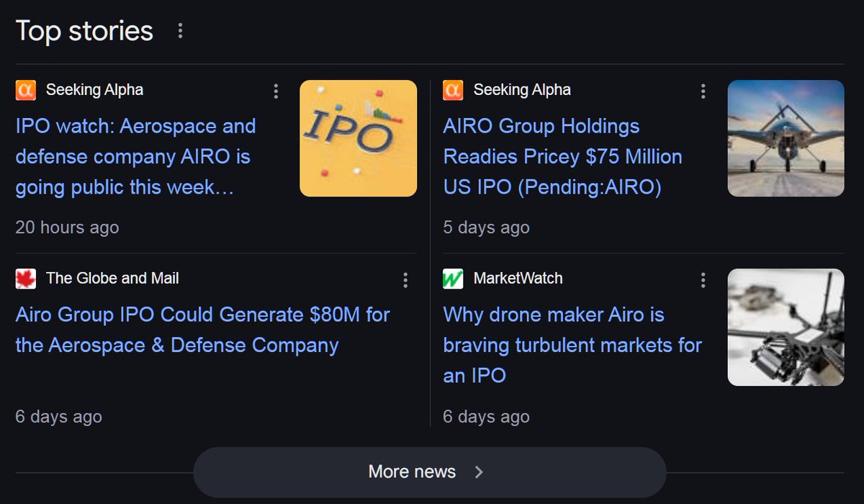This screenshot has width=864, height=504.
Task: Click the three-dot icon on the MarketWatch drone story
Action: (x=703, y=279)
